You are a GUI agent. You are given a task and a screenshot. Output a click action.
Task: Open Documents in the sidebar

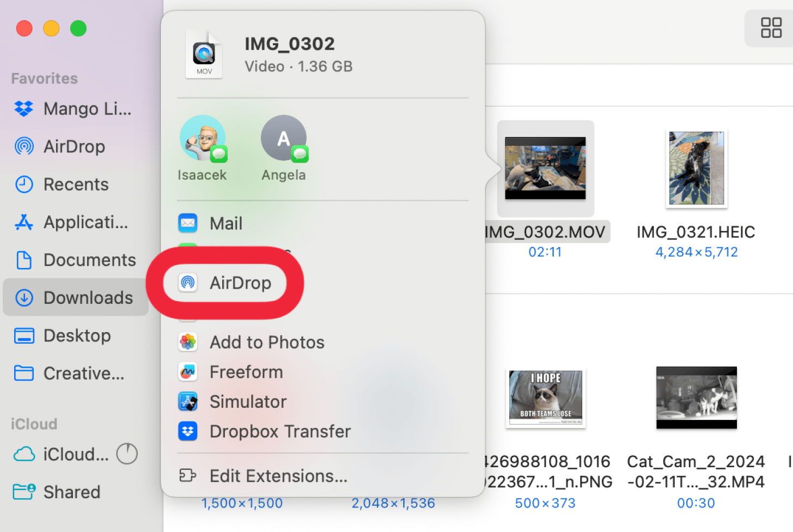[x=89, y=260]
